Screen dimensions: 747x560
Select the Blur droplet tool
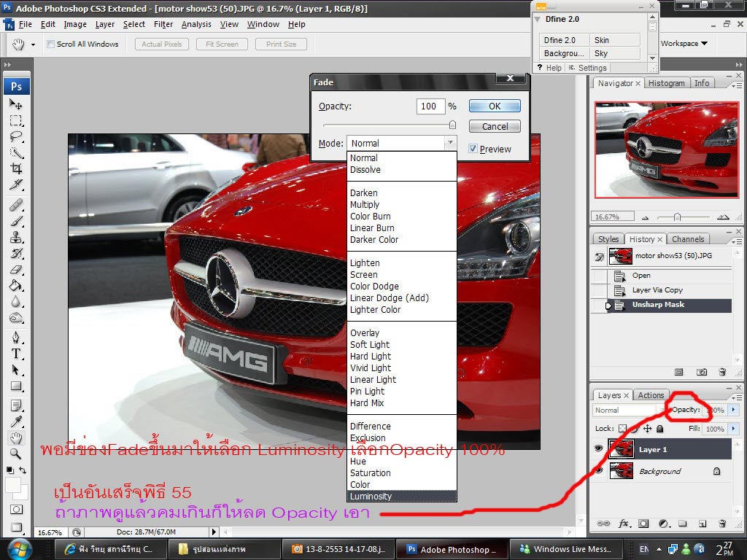(x=16, y=302)
